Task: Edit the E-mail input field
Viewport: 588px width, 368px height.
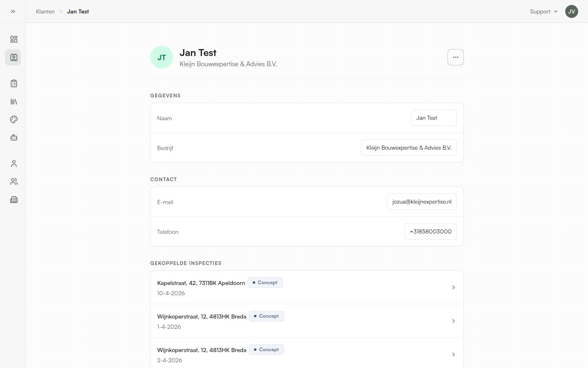Action: [422, 202]
